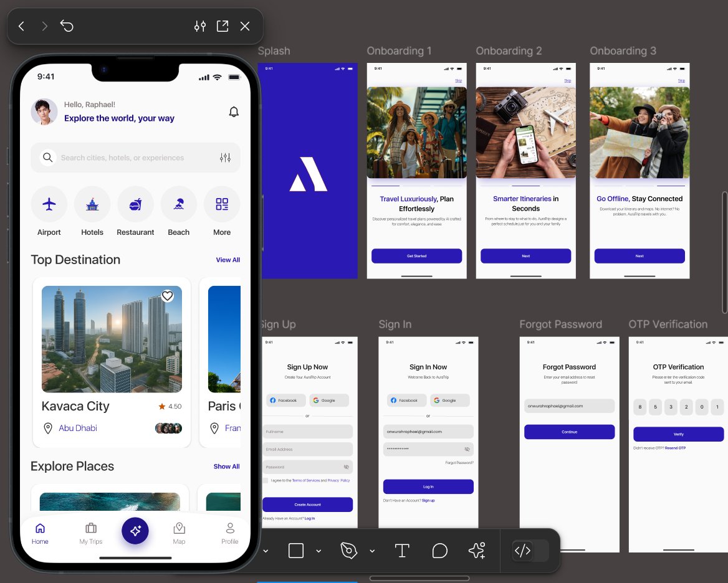This screenshot has height=583, width=728.
Task: Select the Airport category icon
Action: pyautogui.click(x=49, y=204)
